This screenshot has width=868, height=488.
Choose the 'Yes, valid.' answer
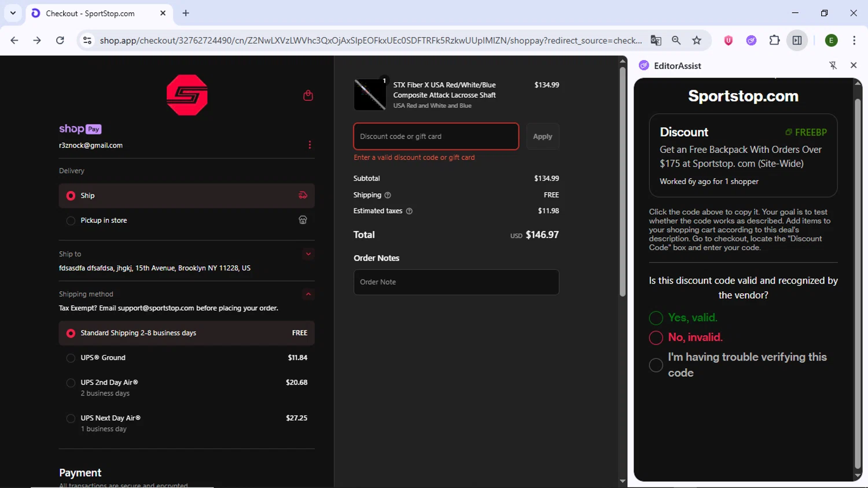click(x=656, y=318)
